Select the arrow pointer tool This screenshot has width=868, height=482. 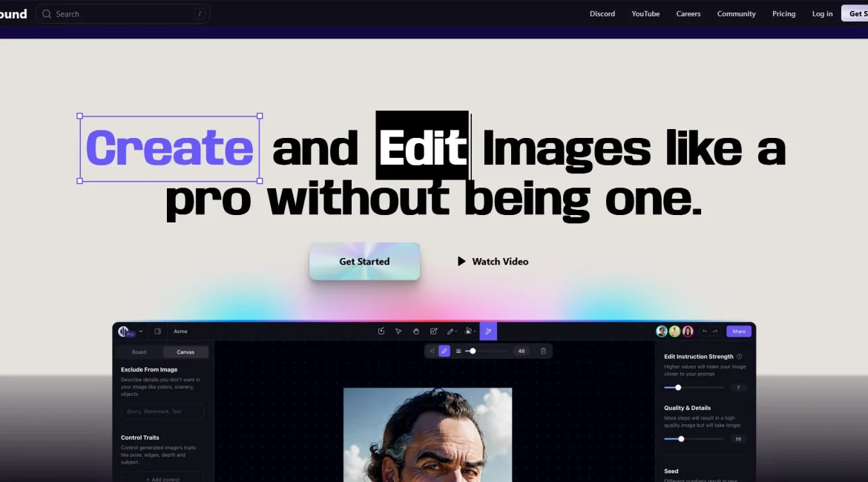click(x=398, y=331)
